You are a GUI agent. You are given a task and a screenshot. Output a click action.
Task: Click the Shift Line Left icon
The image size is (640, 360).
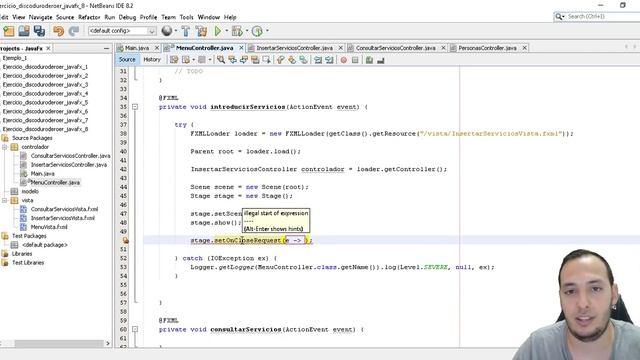tap(318, 60)
